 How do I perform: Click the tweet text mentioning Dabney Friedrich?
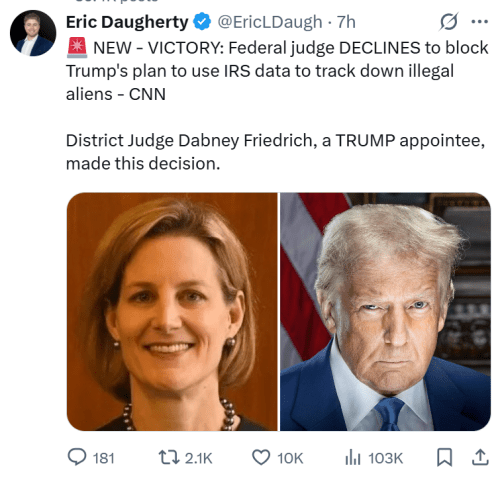pyautogui.click(x=275, y=152)
